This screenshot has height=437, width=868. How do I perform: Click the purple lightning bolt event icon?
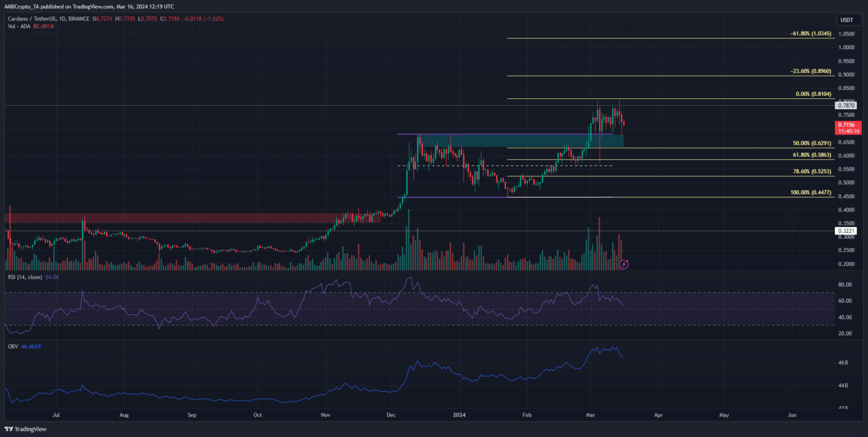click(624, 263)
